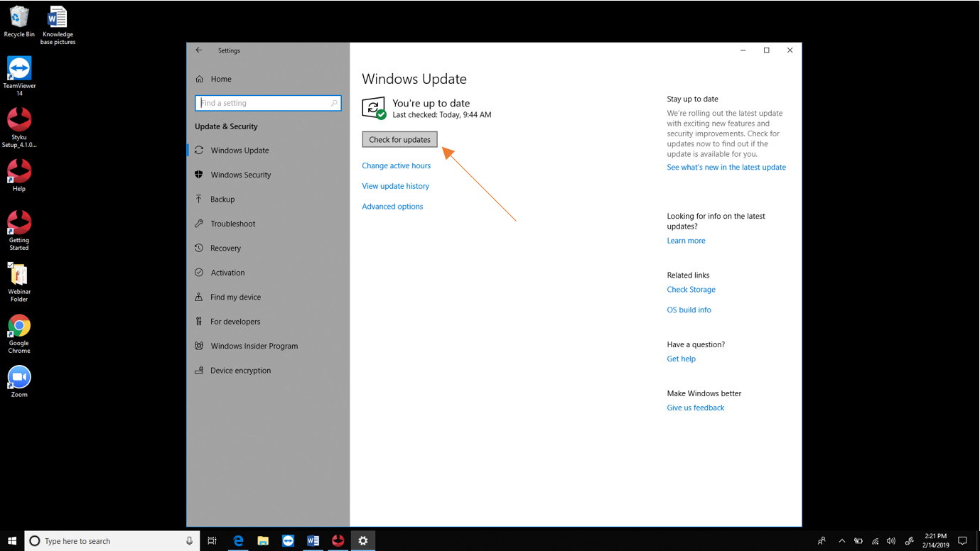This screenshot has height=551, width=980.
Task: Click Google Chrome desktop icon
Action: click(19, 326)
